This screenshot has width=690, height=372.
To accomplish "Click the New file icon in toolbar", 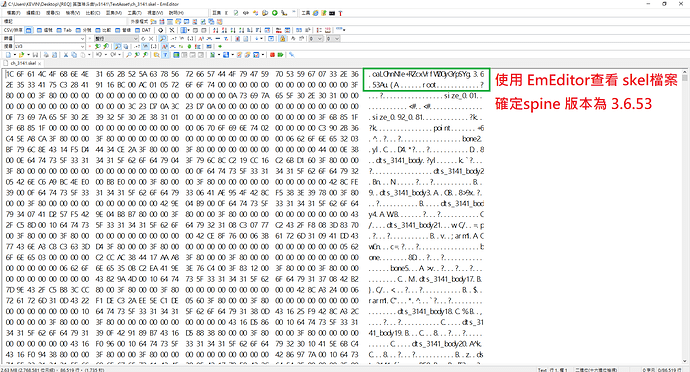I will click(8, 55).
